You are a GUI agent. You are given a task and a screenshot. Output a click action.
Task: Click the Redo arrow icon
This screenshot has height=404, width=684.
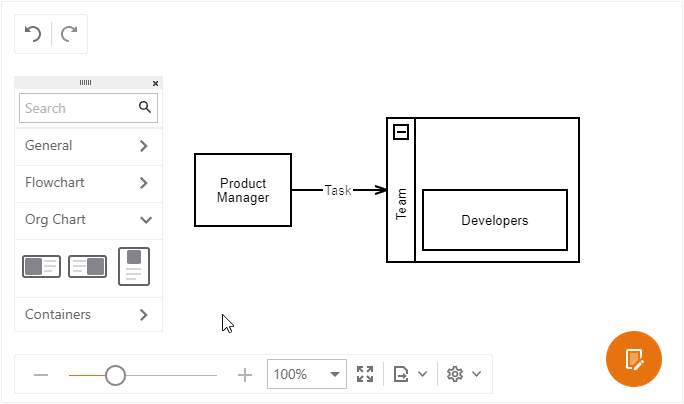pos(69,34)
